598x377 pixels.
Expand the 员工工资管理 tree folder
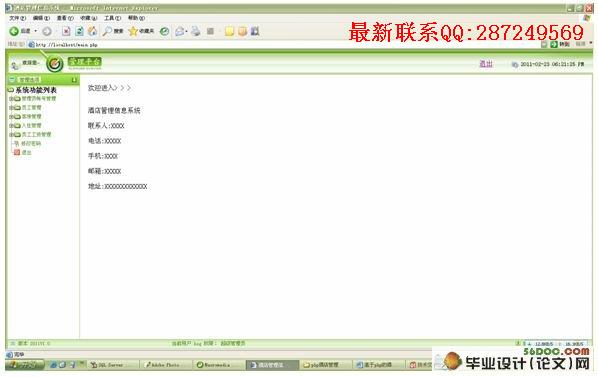[11, 135]
